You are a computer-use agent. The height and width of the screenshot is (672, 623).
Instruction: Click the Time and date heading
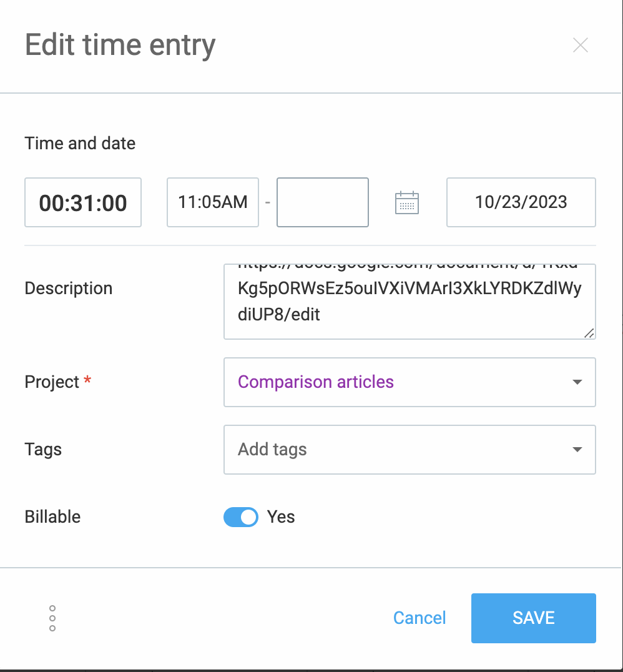coord(80,143)
